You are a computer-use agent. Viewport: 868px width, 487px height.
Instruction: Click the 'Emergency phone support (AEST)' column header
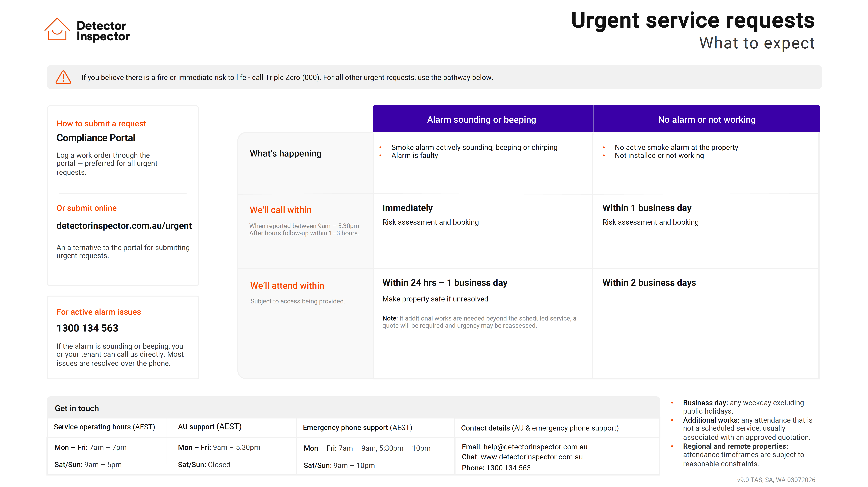pyautogui.click(x=357, y=428)
